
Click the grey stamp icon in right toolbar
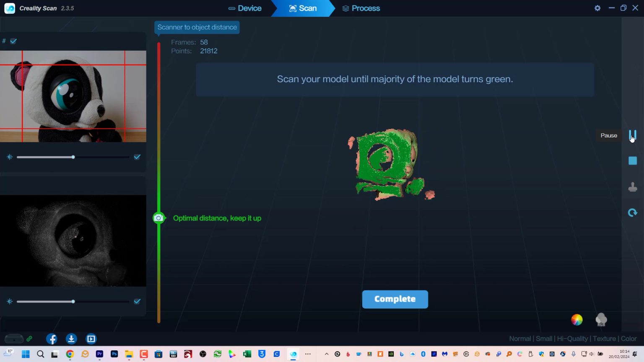point(633,187)
